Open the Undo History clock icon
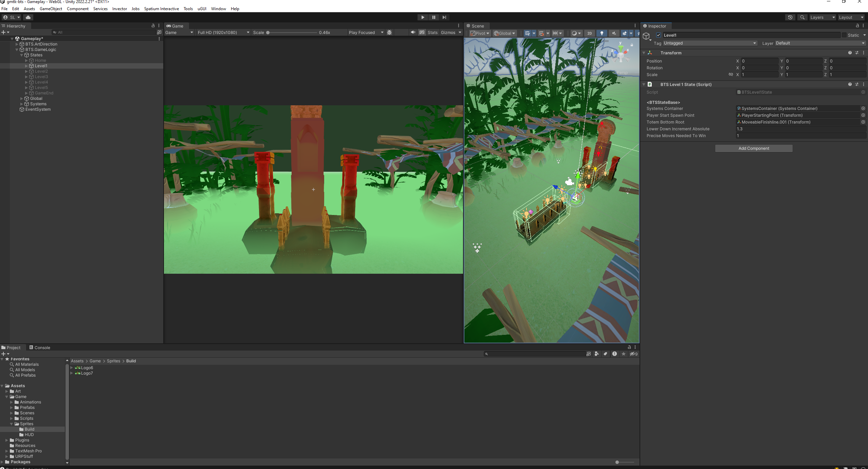Viewport: 868px width, 469px height. click(790, 17)
